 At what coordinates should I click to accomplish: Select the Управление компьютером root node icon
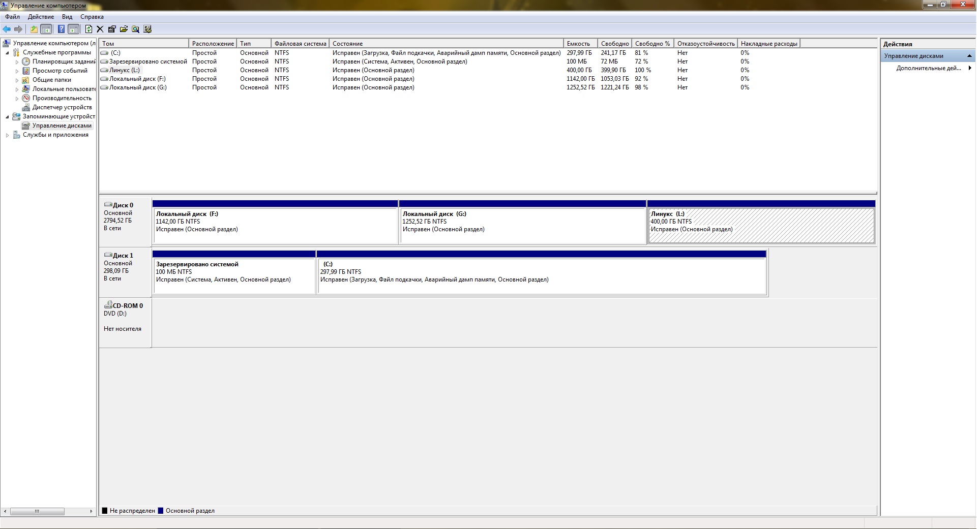coord(7,43)
